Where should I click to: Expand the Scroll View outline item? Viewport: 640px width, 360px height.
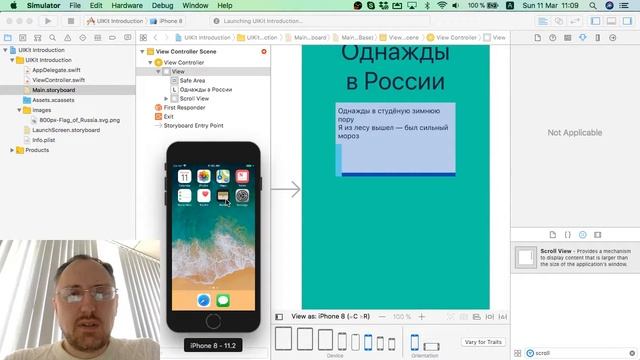[166, 99]
